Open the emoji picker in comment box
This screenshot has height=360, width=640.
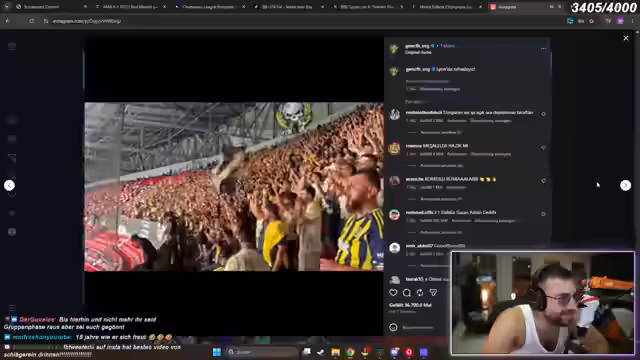coord(393,327)
